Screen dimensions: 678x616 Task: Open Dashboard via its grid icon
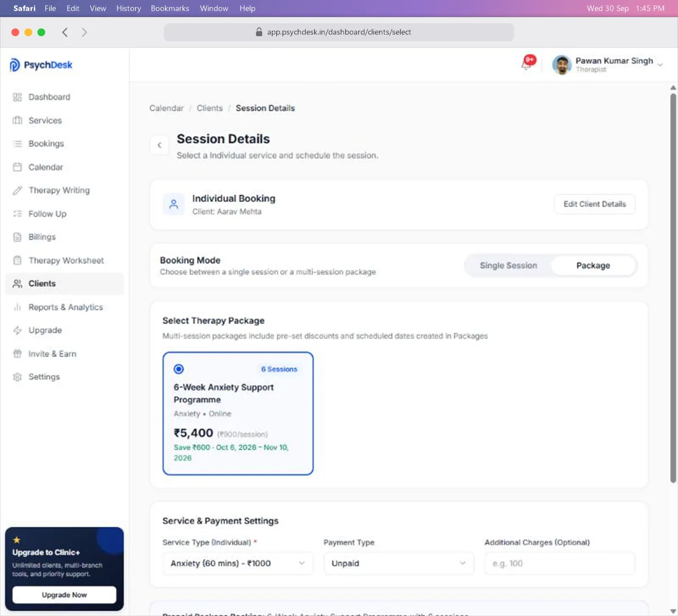pyautogui.click(x=17, y=97)
